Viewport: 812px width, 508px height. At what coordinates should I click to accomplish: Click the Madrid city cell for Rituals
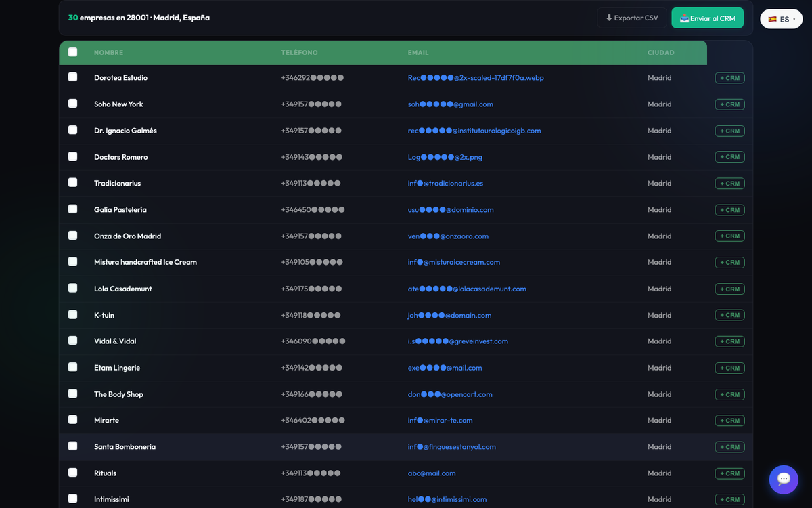[659, 473]
